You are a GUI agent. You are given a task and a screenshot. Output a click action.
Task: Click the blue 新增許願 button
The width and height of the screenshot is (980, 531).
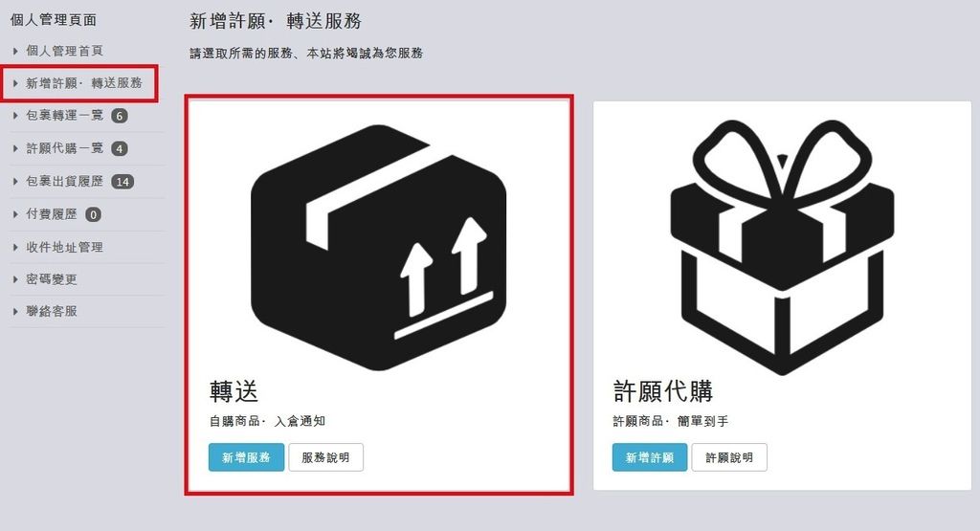coord(650,457)
